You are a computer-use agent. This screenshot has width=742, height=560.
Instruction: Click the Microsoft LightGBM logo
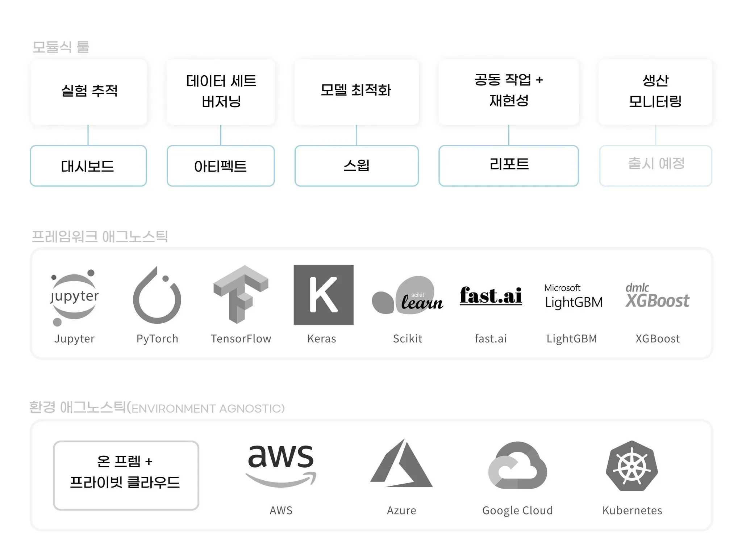click(x=573, y=297)
